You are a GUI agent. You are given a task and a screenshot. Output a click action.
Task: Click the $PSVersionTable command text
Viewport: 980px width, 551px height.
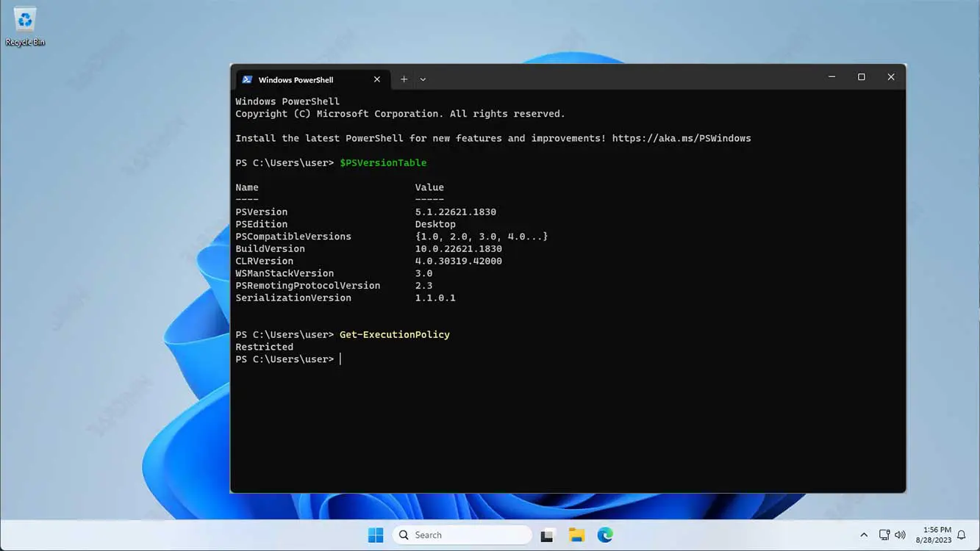(383, 162)
